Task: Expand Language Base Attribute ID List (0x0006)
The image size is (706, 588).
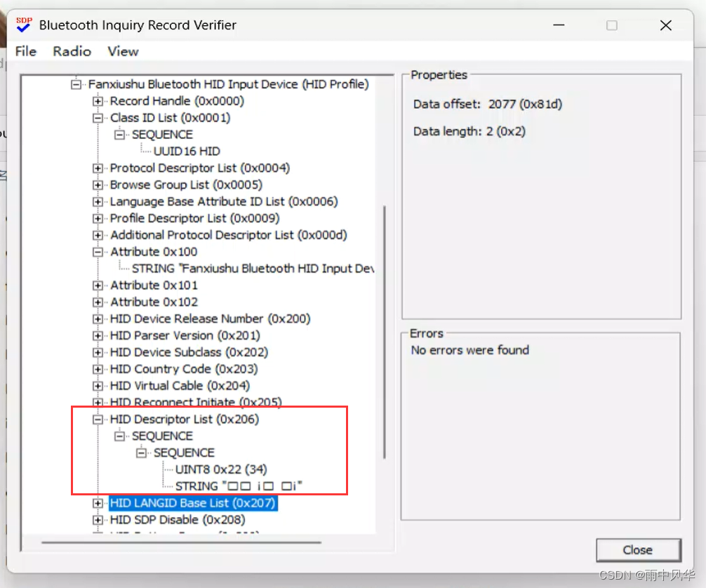Action: tap(98, 201)
